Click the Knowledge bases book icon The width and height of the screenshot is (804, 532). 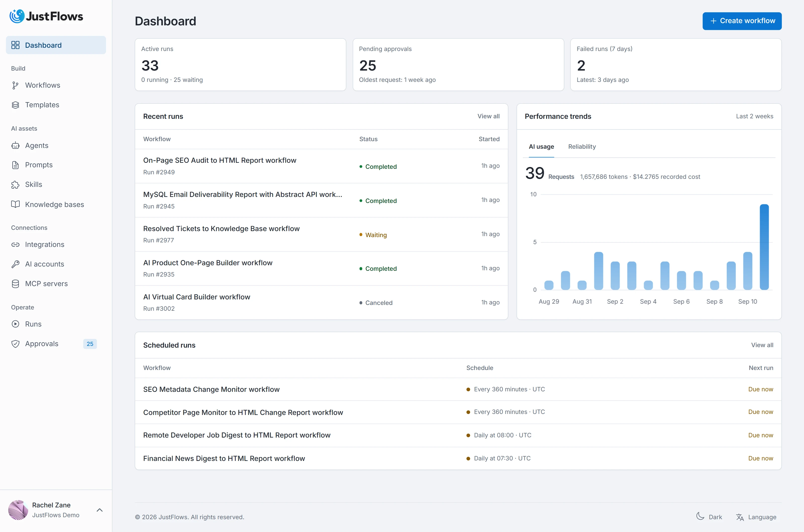(15, 204)
